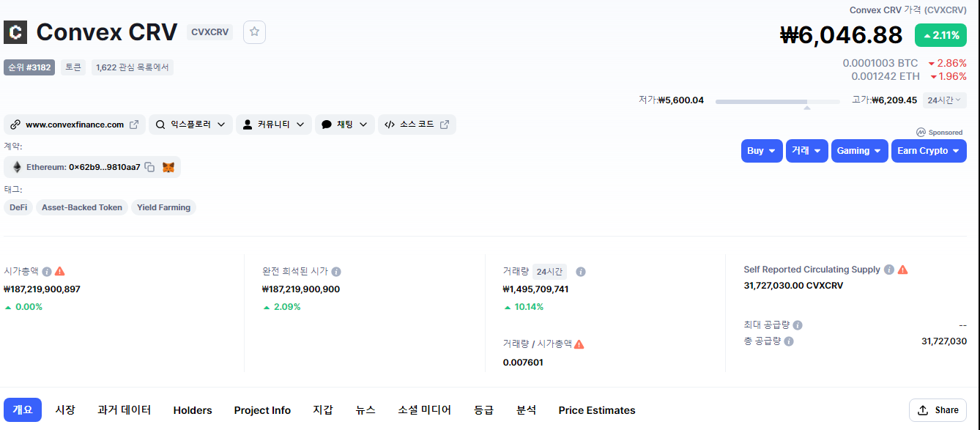980x430 pixels.
Task: Open the 24시간 range selector near 고가
Action: (x=944, y=100)
